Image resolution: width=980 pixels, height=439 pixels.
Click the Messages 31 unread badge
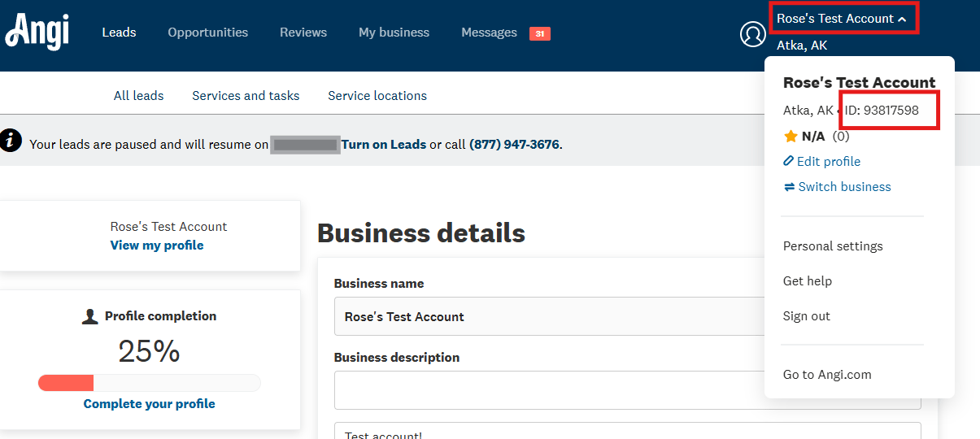[540, 33]
